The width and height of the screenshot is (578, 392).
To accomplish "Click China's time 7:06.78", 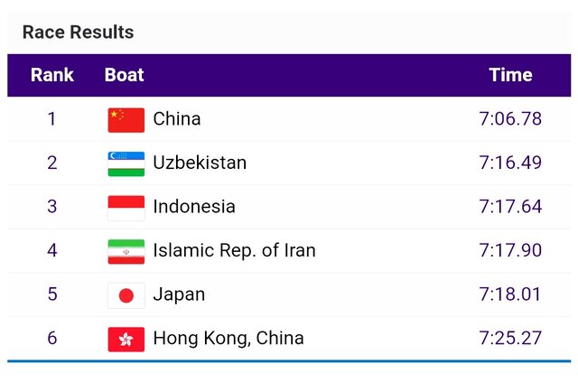I will pyautogui.click(x=510, y=119).
